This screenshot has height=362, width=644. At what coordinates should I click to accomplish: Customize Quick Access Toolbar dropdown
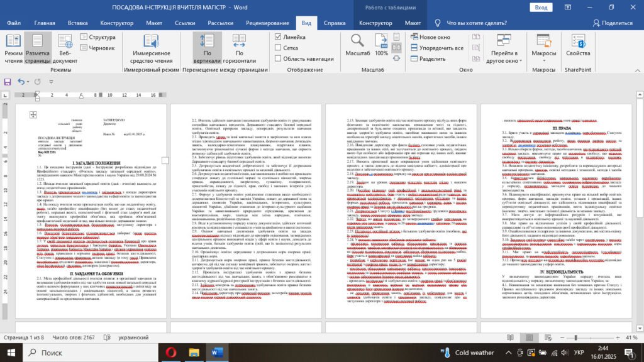pos(52,82)
